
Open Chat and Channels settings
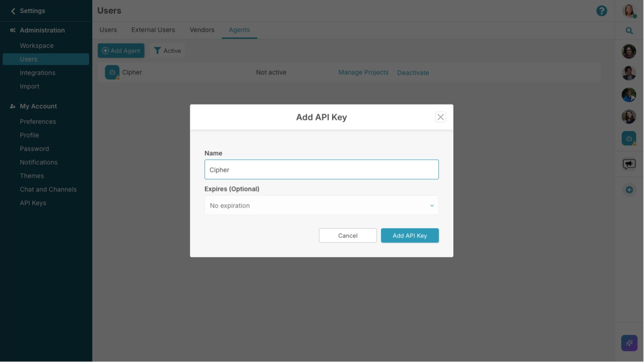48,190
